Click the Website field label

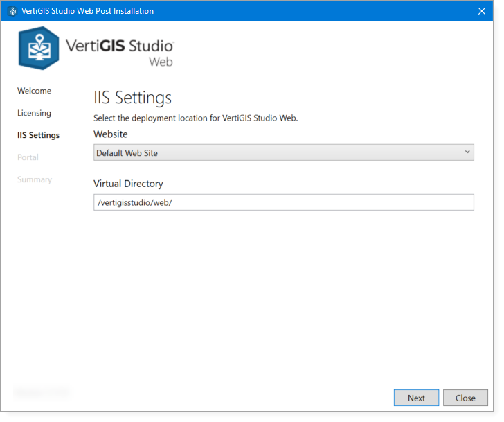pos(111,134)
